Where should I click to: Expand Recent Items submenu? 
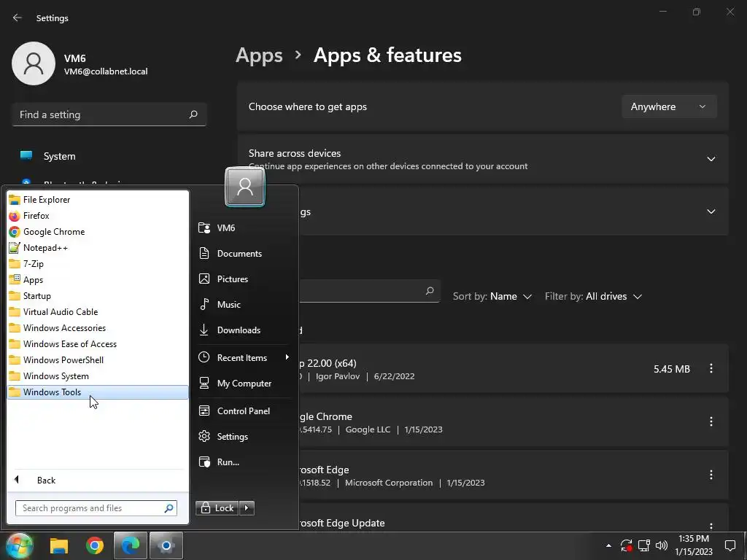point(244,357)
